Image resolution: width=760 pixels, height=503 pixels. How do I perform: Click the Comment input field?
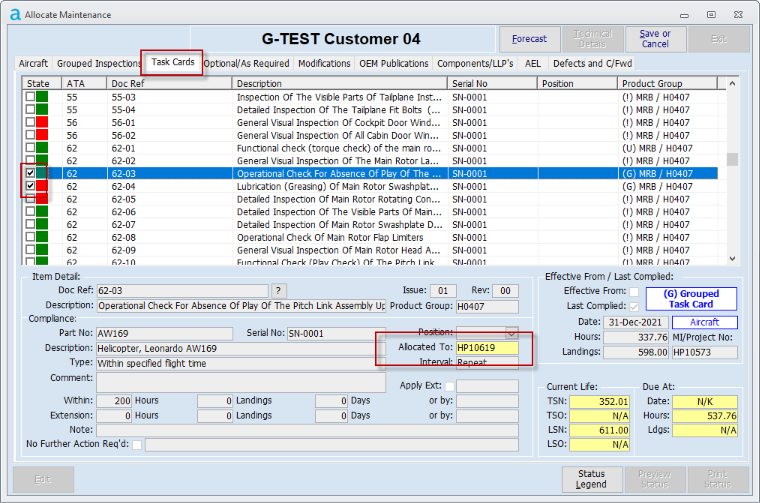point(241,382)
